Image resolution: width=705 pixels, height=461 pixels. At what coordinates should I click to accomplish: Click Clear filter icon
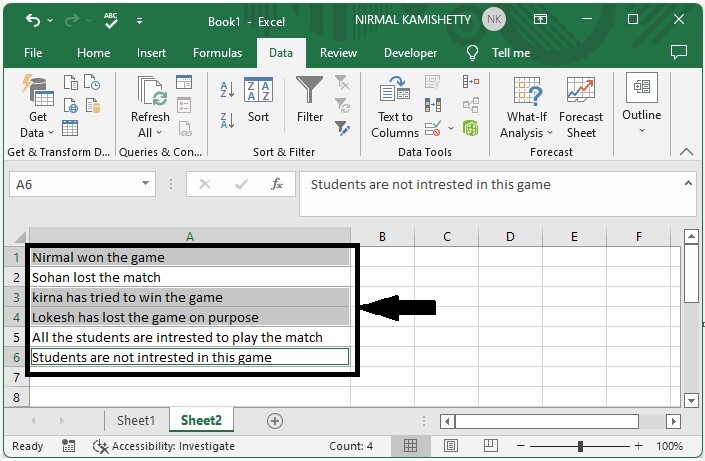[x=342, y=82]
